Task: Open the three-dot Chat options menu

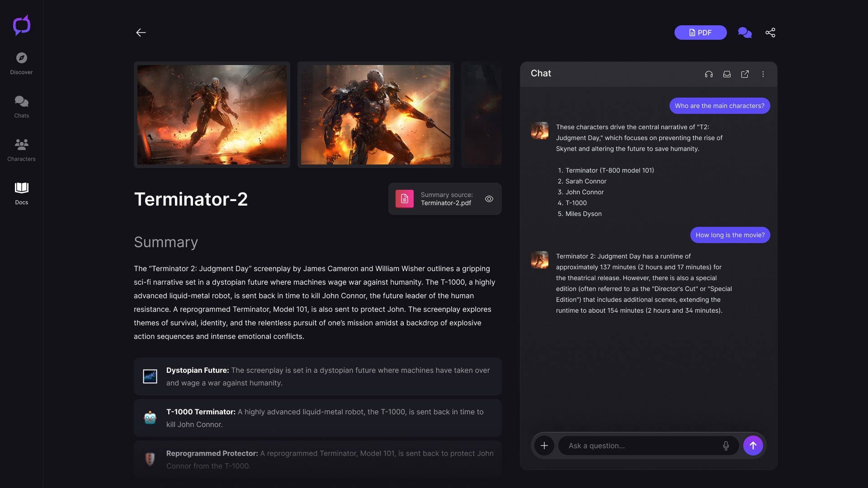Action: [x=763, y=74]
